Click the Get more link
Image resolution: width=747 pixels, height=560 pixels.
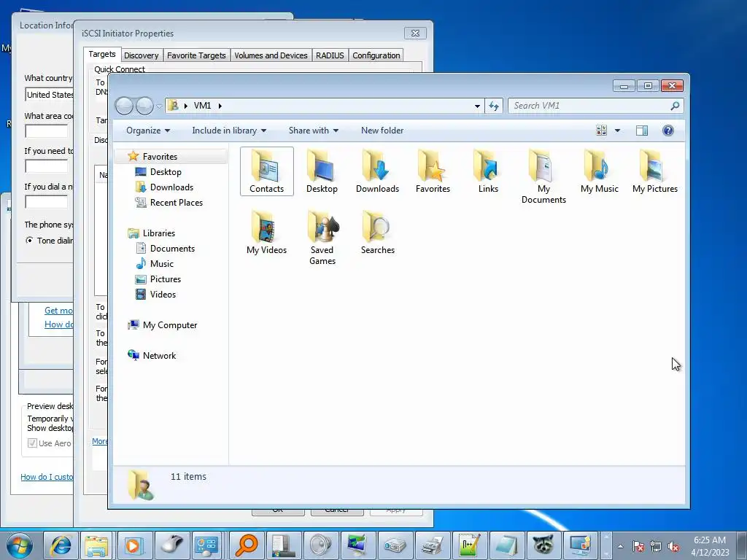click(x=58, y=311)
